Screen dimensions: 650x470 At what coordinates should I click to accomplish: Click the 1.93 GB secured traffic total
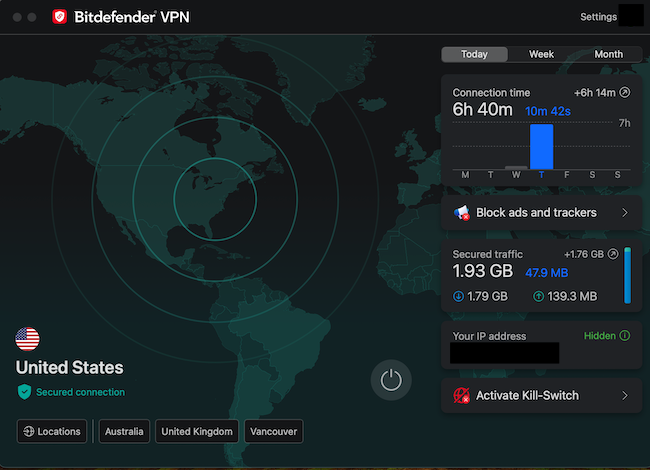(x=483, y=271)
